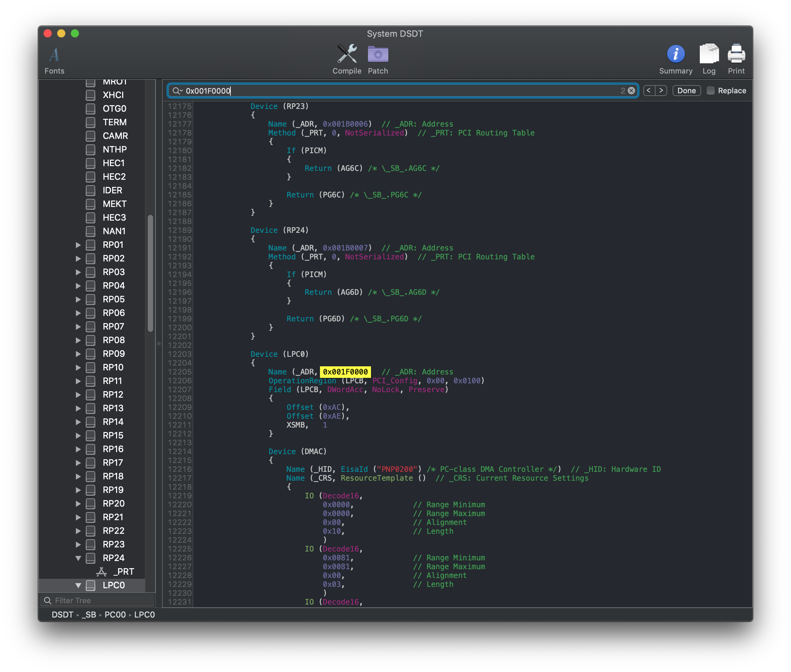The width and height of the screenshot is (791, 672).
Task: Click the Compile wrench icon
Action: click(346, 54)
